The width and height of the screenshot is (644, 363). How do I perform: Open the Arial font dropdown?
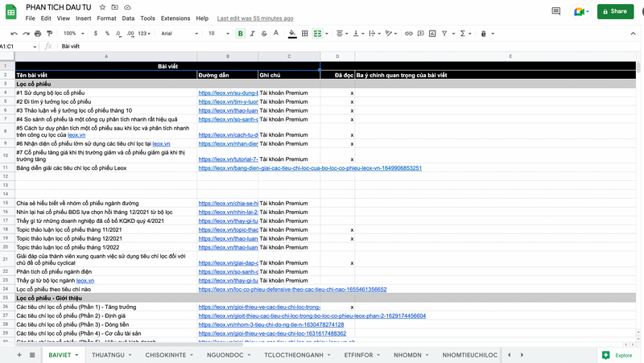[x=180, y=34]
